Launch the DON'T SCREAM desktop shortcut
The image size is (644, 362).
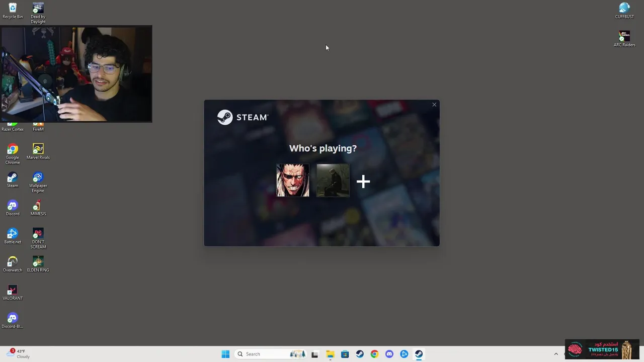pyautogui.click(x=38, y=238)
